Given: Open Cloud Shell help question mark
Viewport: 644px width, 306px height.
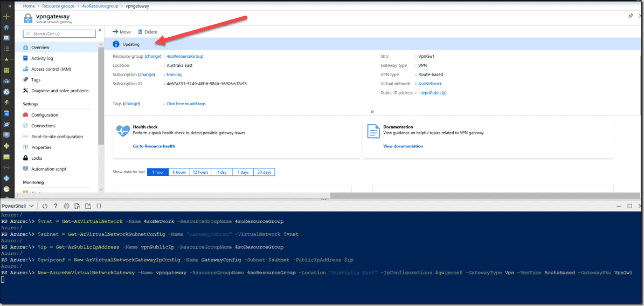Looking at the screenshot, I should (56, 206).
